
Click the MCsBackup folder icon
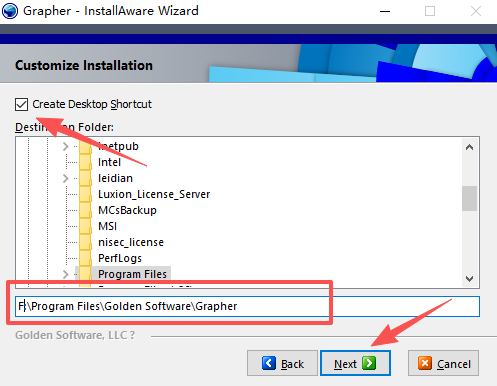(86, 210)
